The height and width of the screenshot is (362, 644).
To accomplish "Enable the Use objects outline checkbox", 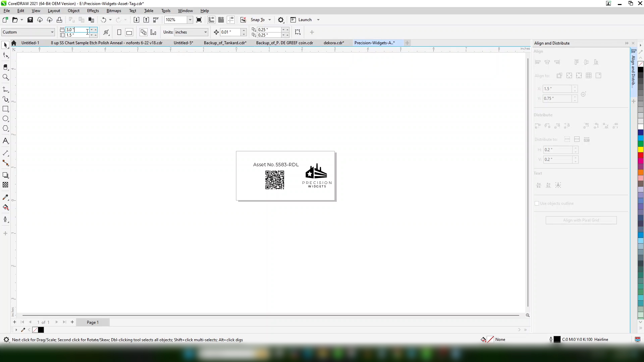I will 538,203.
